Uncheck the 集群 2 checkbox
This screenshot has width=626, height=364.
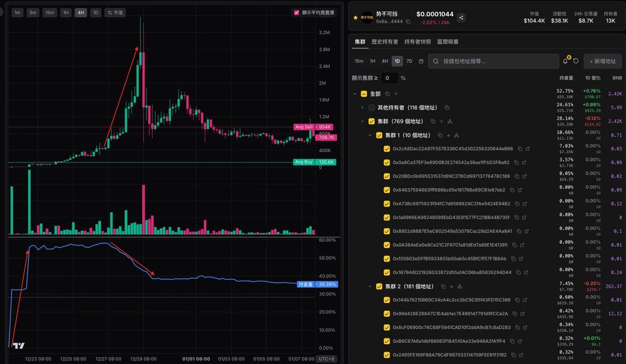point(379,286)
